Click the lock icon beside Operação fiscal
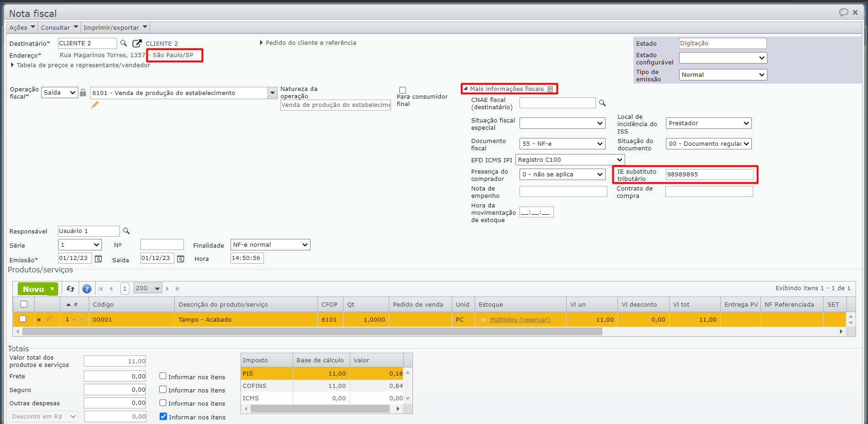 click(x=83, y=93)
